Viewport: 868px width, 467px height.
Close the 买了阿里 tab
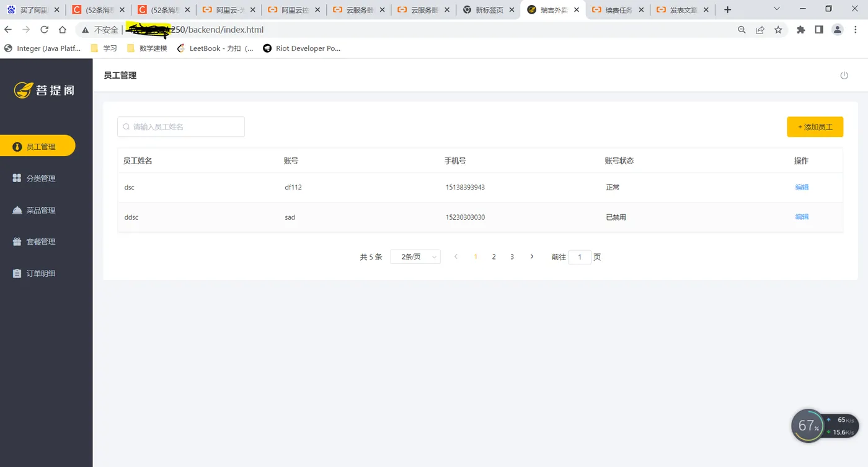point(57,10)
